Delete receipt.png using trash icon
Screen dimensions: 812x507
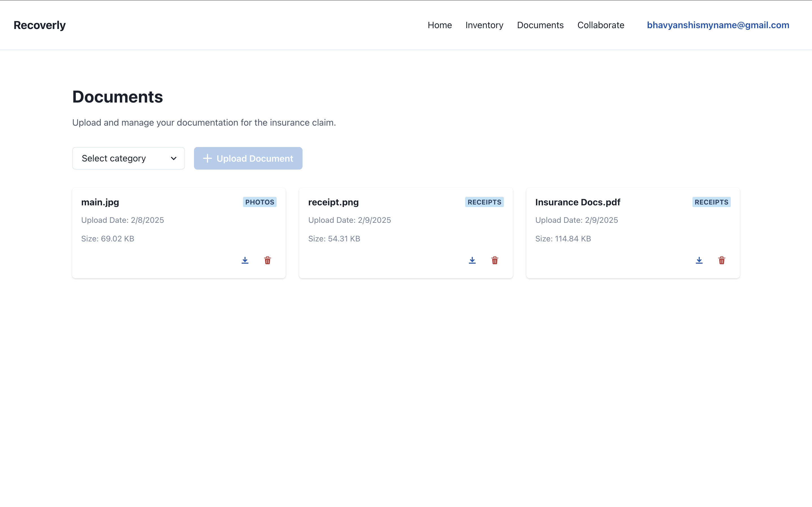(495, 260)
